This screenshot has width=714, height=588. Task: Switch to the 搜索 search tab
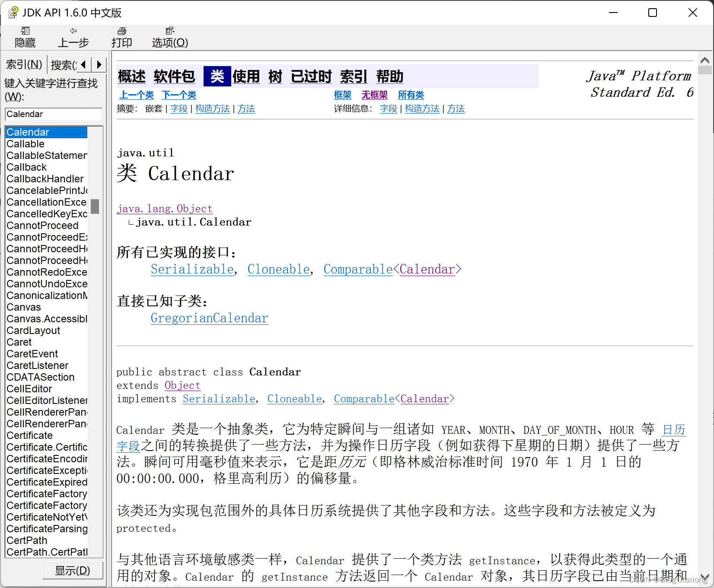(63, 65)
